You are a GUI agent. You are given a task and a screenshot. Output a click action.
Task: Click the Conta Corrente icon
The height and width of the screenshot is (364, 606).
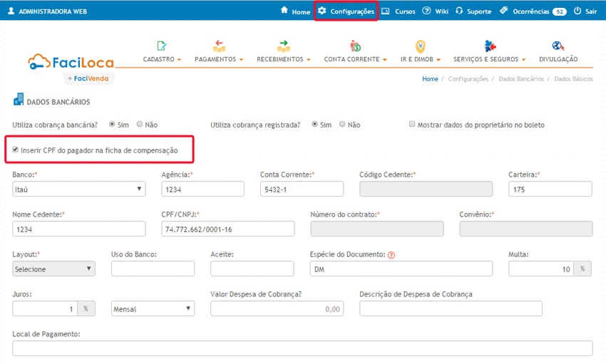pyautogui.click(x=355, y=46)
